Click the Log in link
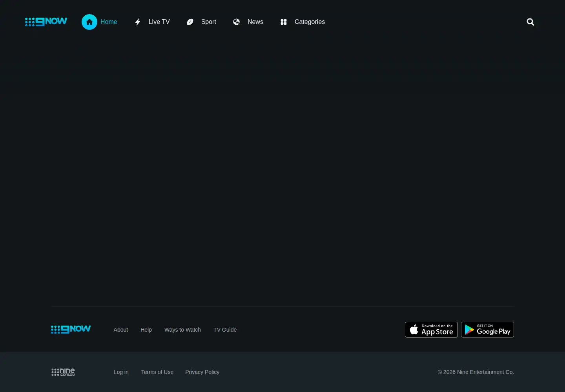565x392 pixels. [x=121, y=372]
